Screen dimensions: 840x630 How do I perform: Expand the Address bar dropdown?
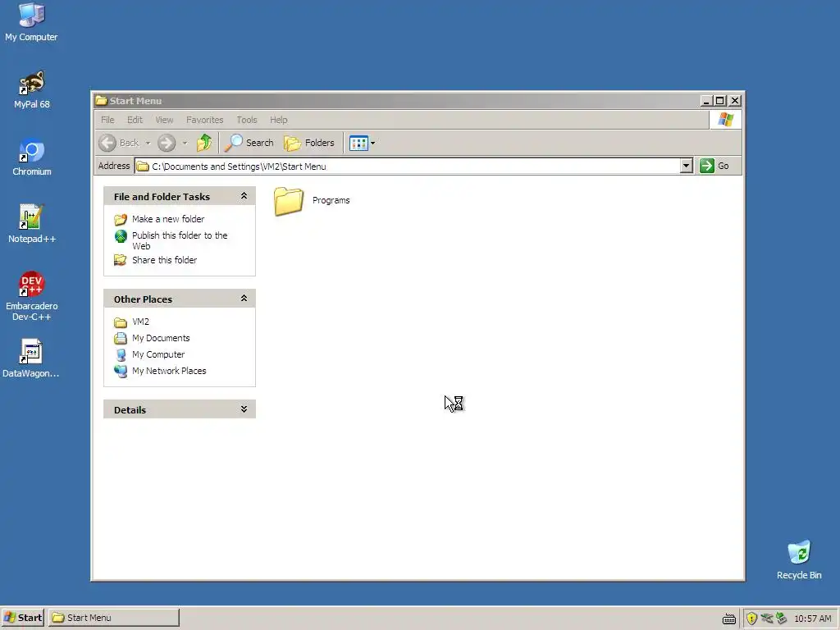pos(687,166)
